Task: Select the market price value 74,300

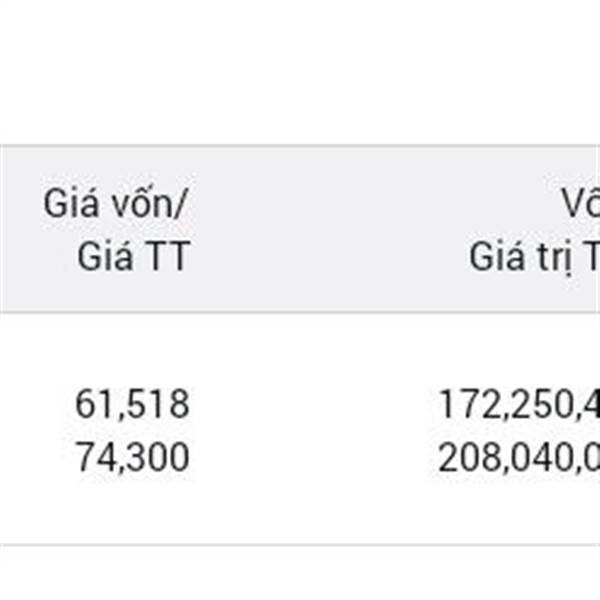Action: (132, 457)
